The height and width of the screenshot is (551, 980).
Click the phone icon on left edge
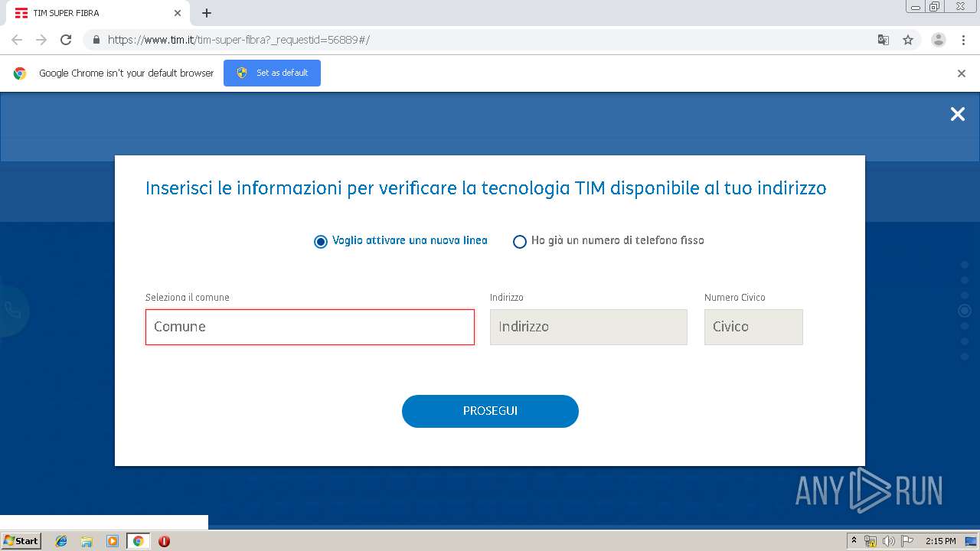[13, 310]
